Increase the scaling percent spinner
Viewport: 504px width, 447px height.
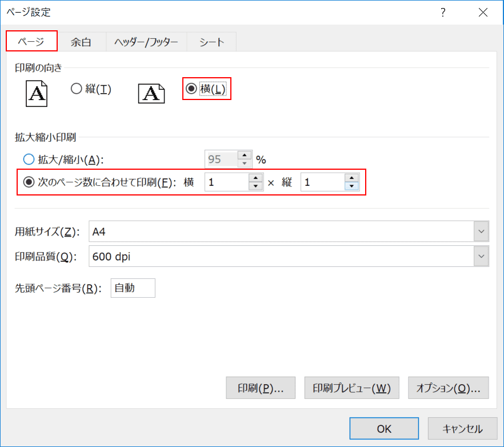click(x=245, y=155)
